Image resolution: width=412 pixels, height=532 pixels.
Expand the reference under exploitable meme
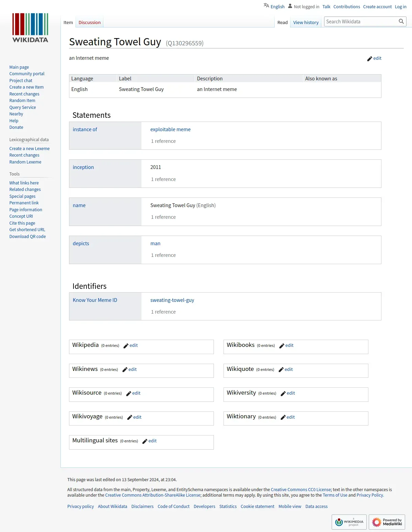[x=163, y=141]
